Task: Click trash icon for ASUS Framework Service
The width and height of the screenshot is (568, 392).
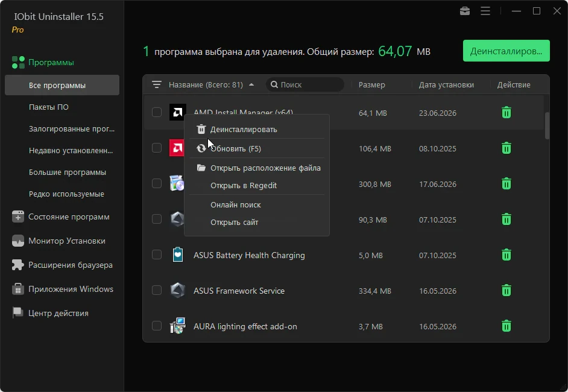Action: 506,291
